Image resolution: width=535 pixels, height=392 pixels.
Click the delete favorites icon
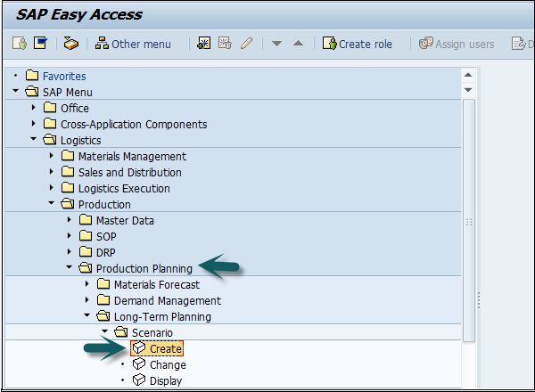point(225,43)
